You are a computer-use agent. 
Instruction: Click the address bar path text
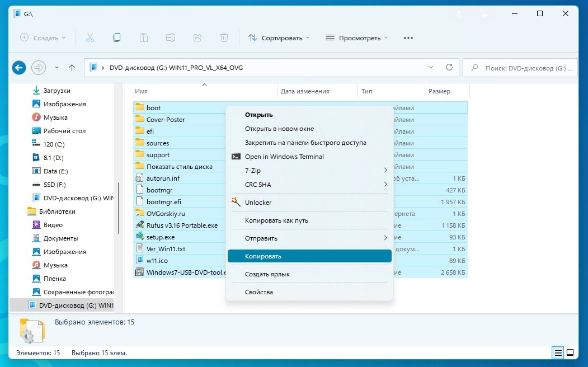tap(176, 68)
